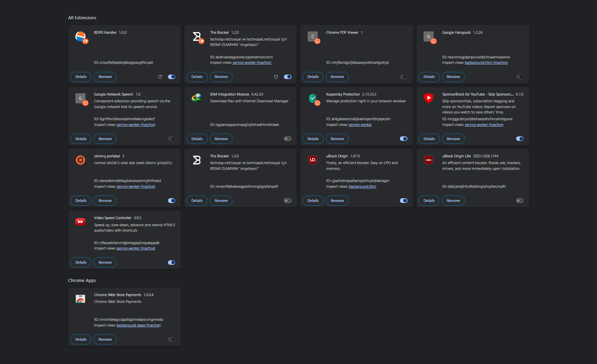Disable the sıkılmış portakal toggle
This screenshot has width=597, height=364.
[172, 201]
